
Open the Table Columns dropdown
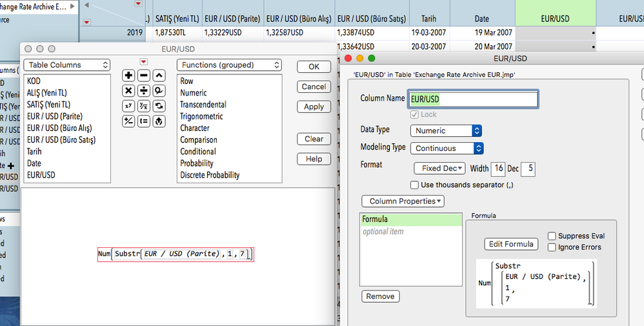point(67,65)
